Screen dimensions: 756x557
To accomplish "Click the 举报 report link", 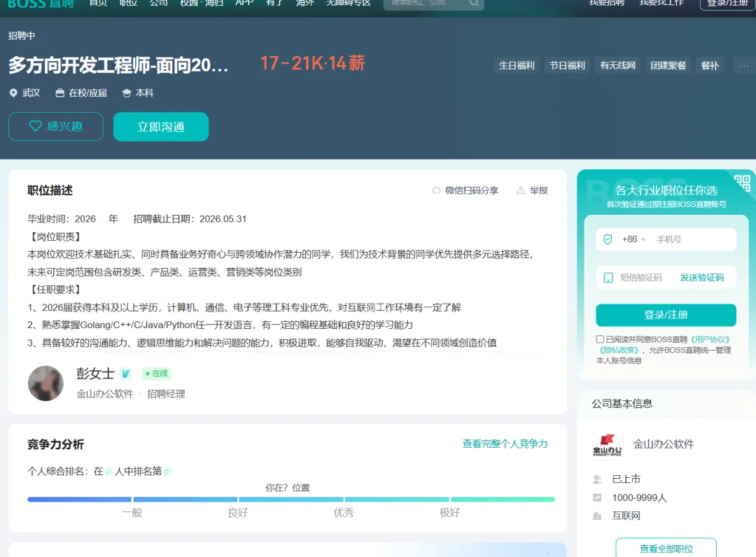I will [538, 190].
